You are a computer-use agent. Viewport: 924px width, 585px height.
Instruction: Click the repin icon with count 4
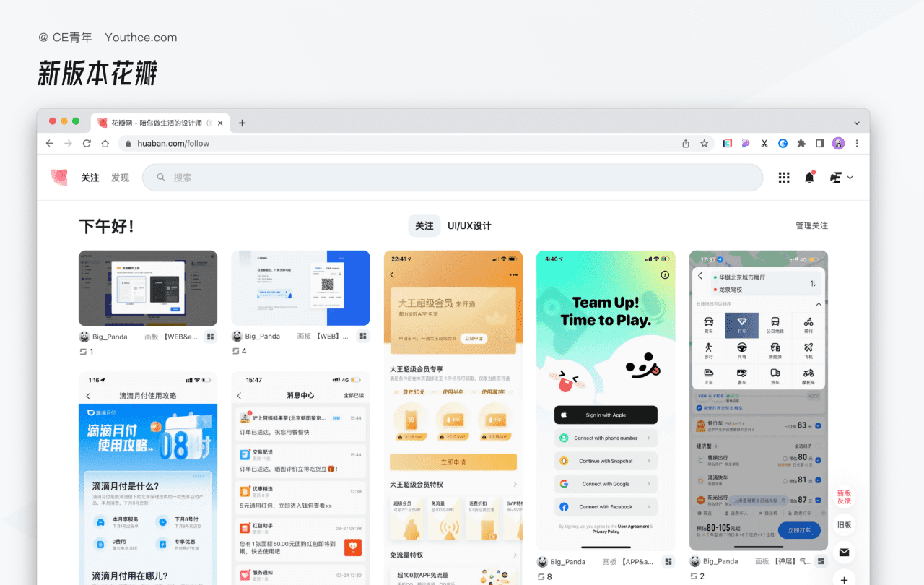click(x=235, y=352)
